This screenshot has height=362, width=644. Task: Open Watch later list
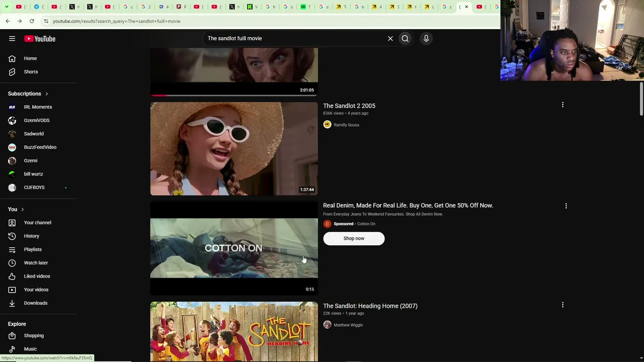tap(38, 263)
